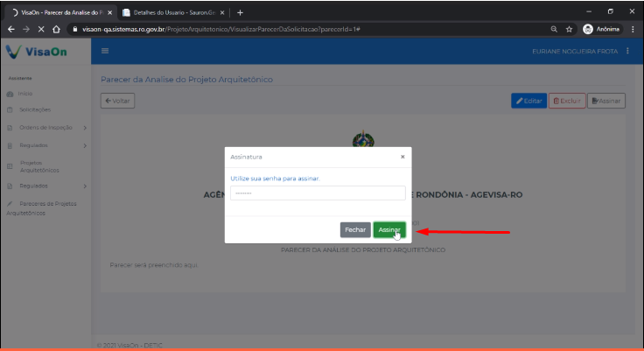Open Pareceres de Projetos Arquitetônicos
The image size is (644, 351).
[41, 208]
